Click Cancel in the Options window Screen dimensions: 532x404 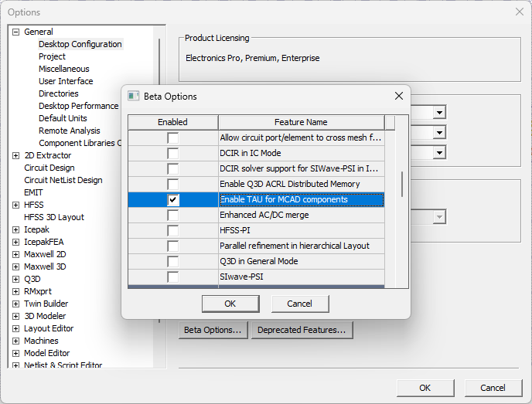[x=493, y=388]
